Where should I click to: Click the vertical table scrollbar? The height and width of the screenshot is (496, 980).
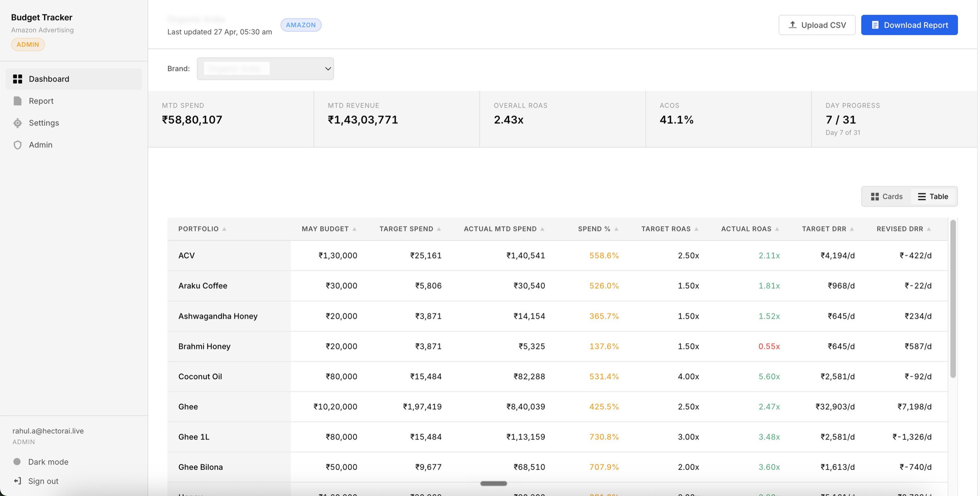[953, 299]
